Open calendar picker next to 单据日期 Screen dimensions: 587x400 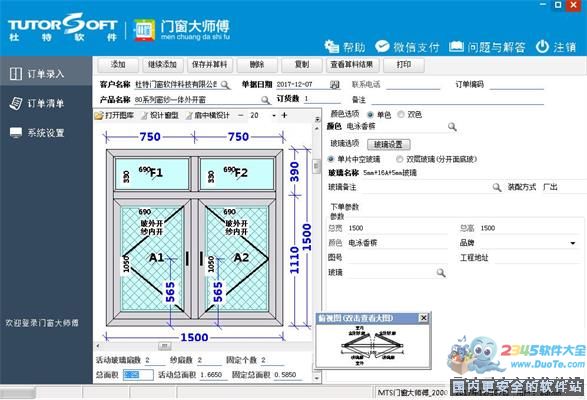334,85
